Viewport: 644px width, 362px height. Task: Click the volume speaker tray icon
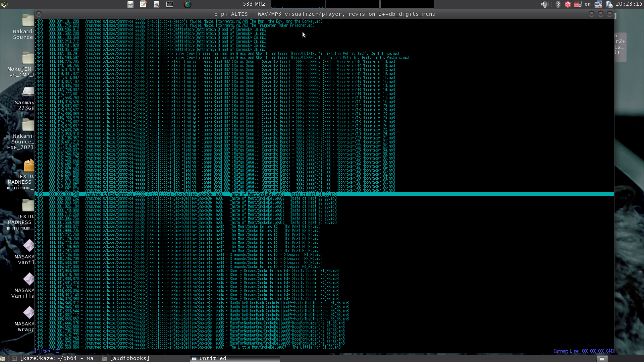coord(544,4)
